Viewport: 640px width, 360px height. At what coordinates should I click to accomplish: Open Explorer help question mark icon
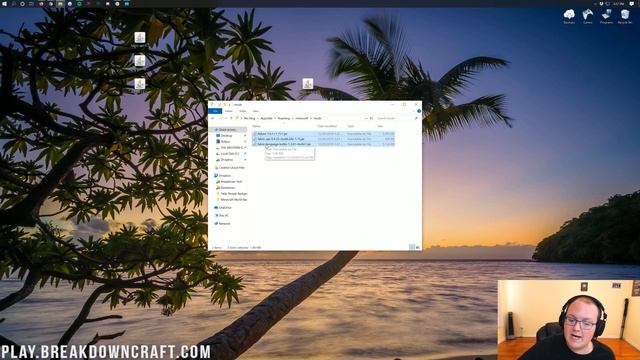tap(419, 111)
